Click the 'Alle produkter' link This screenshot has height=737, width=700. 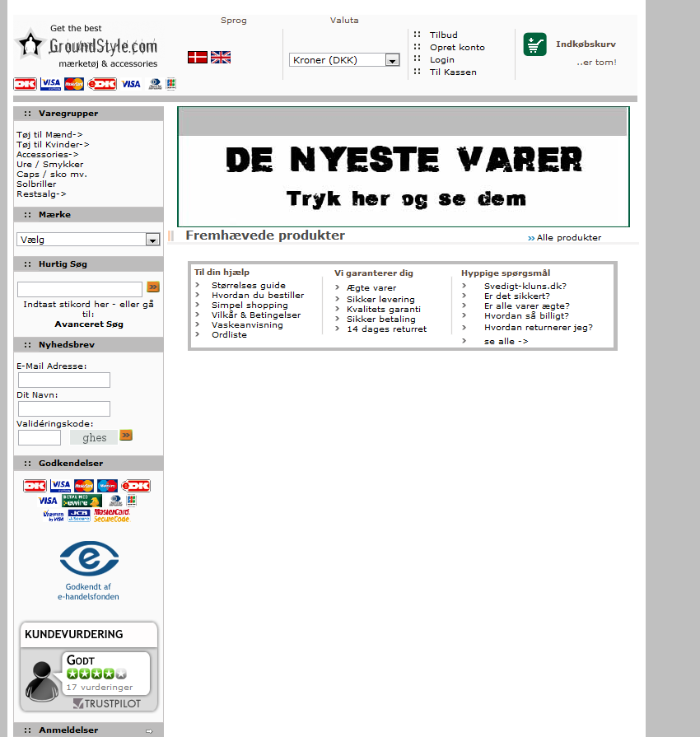point(568,238)
